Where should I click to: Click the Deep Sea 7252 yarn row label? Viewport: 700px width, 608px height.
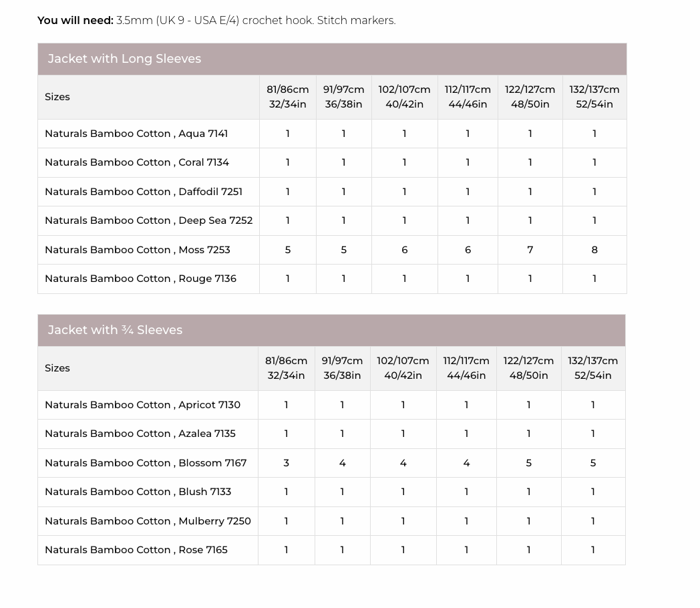(148, 220)
